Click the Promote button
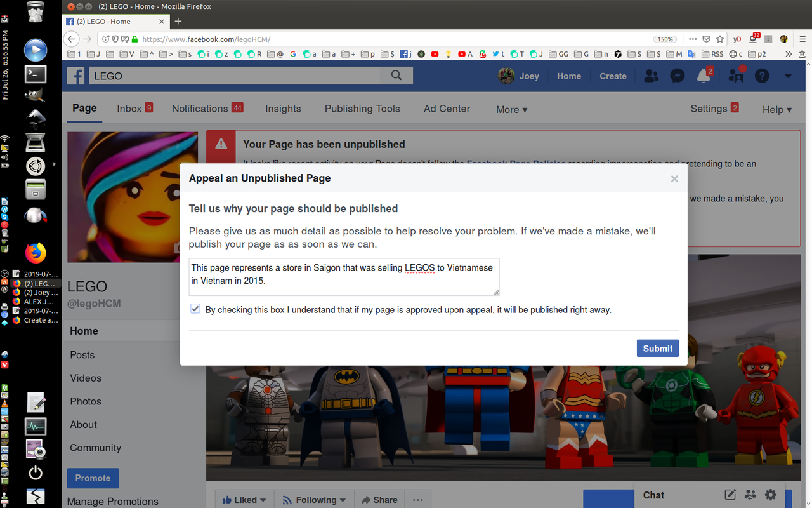Screen dimensions: 812x508 [93, 478]
